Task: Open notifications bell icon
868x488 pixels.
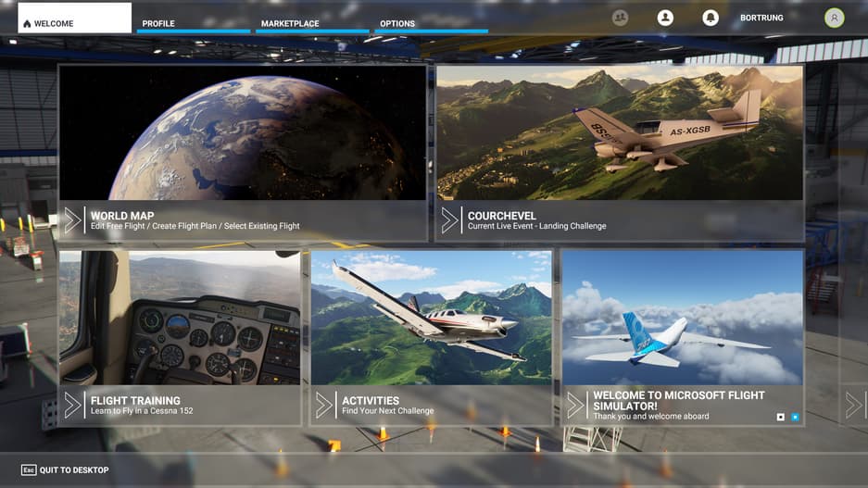Action: (711, 18)
